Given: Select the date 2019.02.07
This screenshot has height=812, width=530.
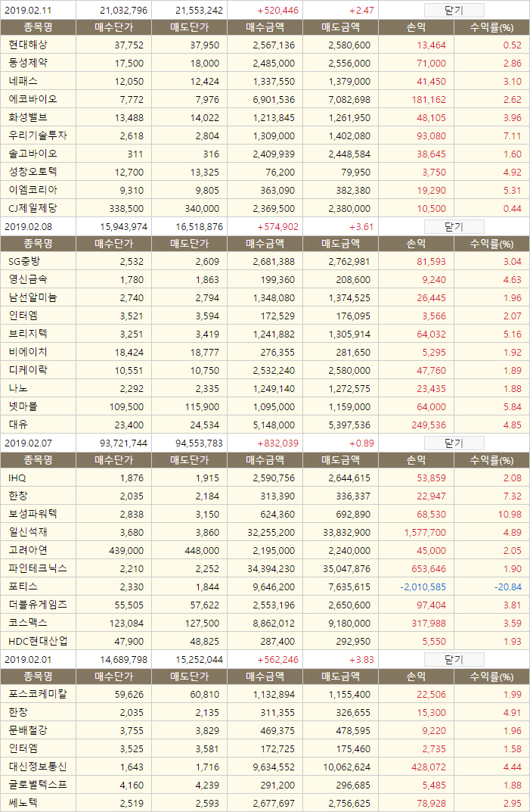Looking at the screenshot, I should coord(29,443).
